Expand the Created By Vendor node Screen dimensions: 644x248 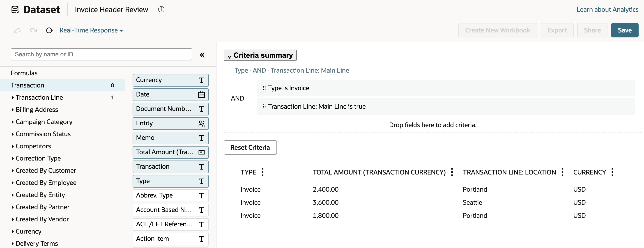pos(12,219)
